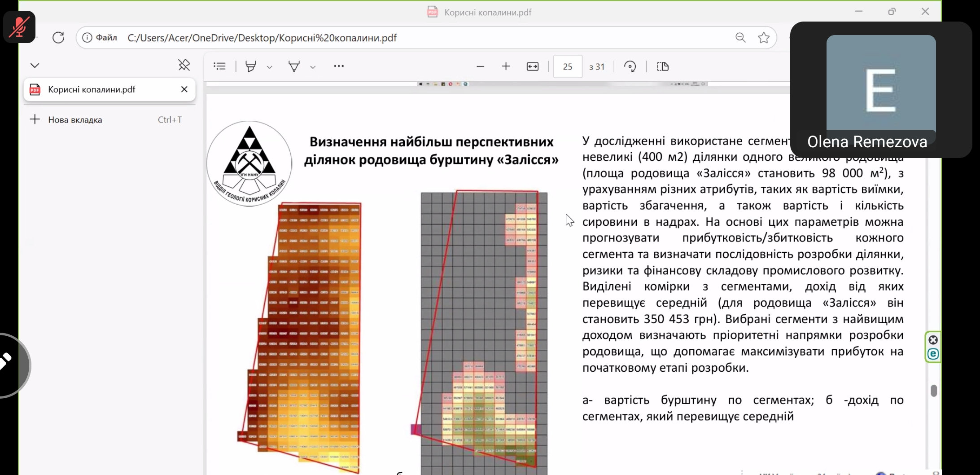Viewport: 980px width, 475px height.
Task: Open more PDF toolbar options
Action: tap(339, 66)
